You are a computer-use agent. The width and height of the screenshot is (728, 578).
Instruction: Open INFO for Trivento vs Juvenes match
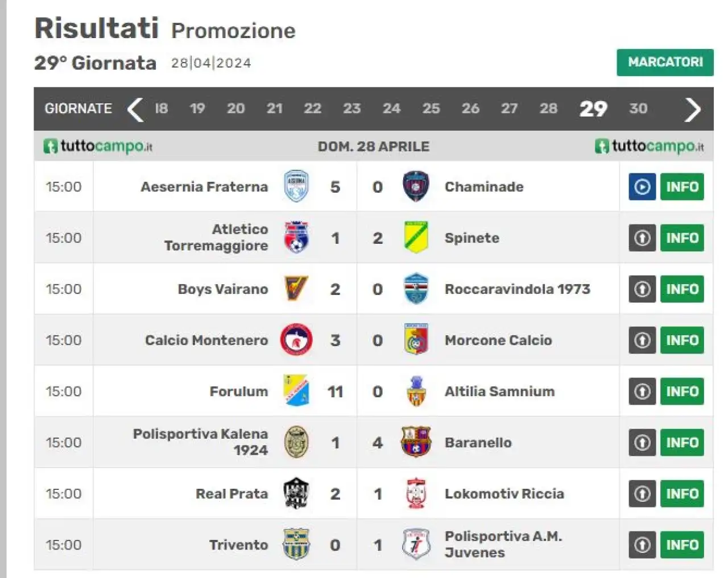click(x=682, y=544)
